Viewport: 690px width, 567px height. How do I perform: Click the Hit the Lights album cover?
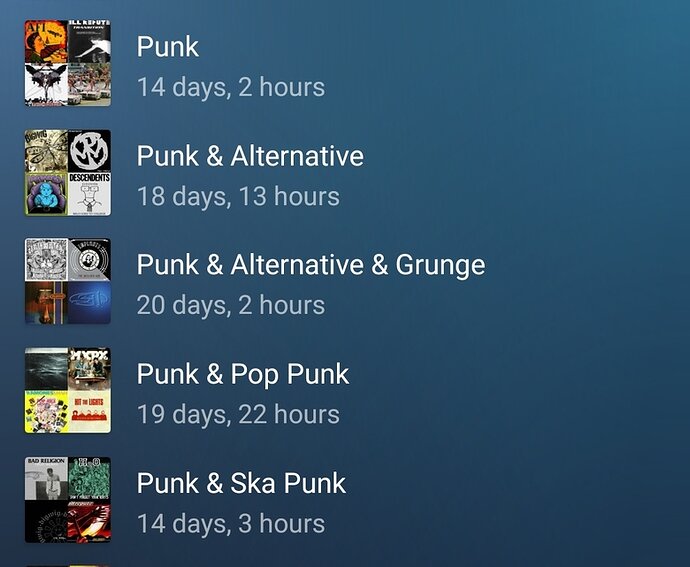[x=89, y=412]
